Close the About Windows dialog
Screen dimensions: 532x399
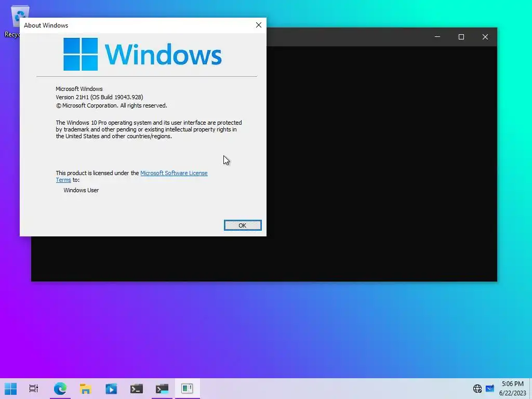point(259,25)
